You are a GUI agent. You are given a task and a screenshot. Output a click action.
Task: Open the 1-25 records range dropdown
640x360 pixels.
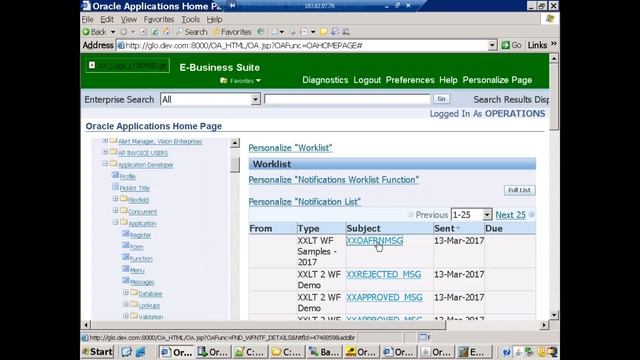coord(487,215)
